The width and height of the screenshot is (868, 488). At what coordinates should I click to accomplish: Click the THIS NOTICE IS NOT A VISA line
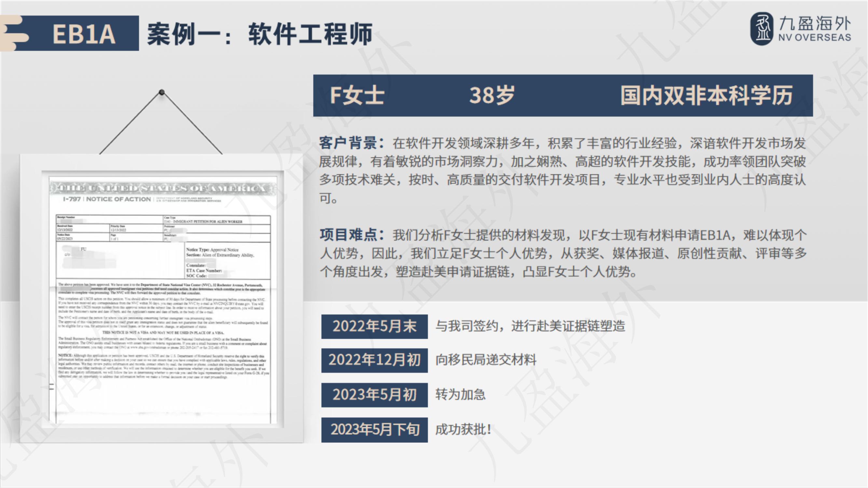163,332
